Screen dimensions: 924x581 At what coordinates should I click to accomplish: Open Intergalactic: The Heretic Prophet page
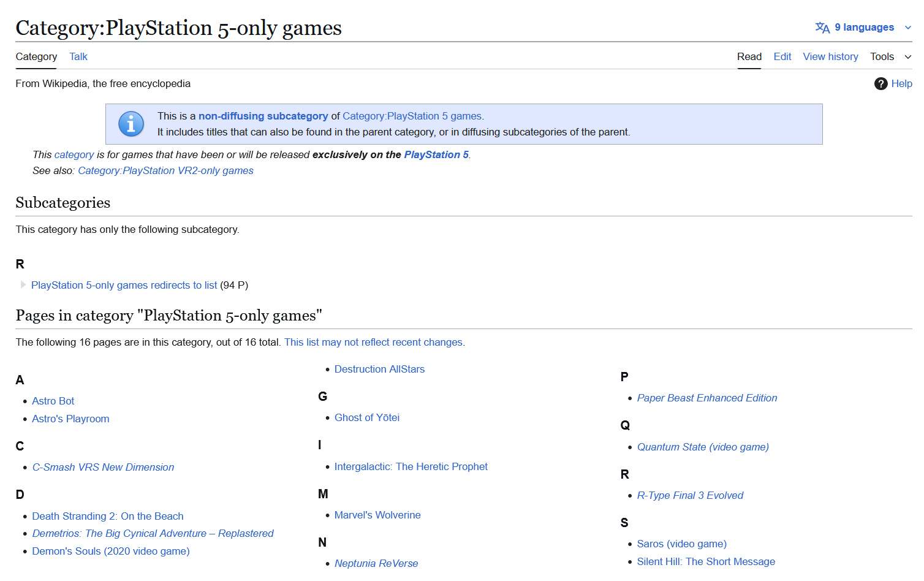(x=411, y=466)
